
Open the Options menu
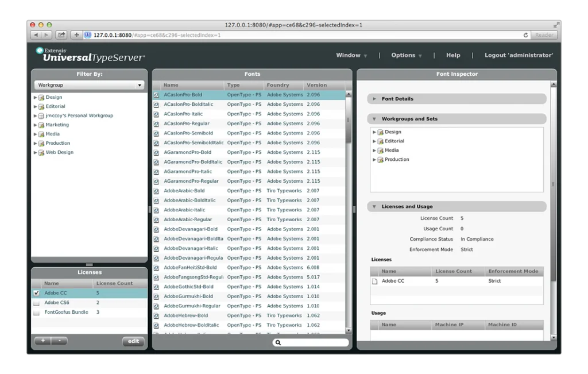tap(406, 55)
